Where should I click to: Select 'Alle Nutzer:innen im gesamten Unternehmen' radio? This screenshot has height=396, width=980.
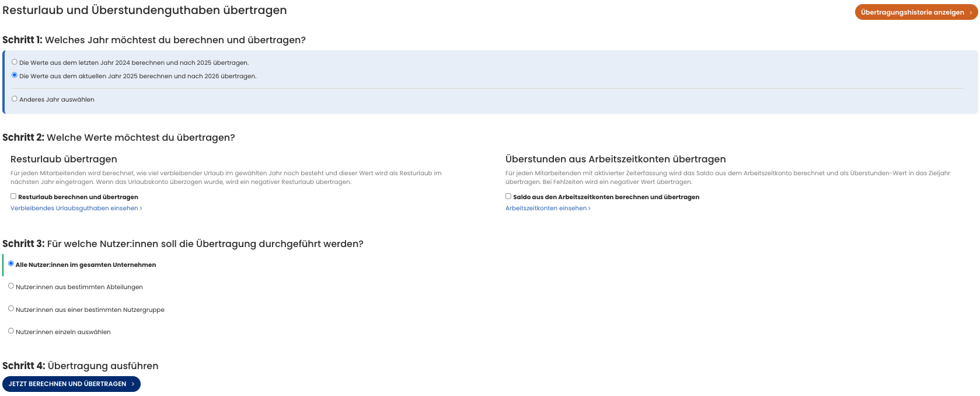[x=11, y=263]
